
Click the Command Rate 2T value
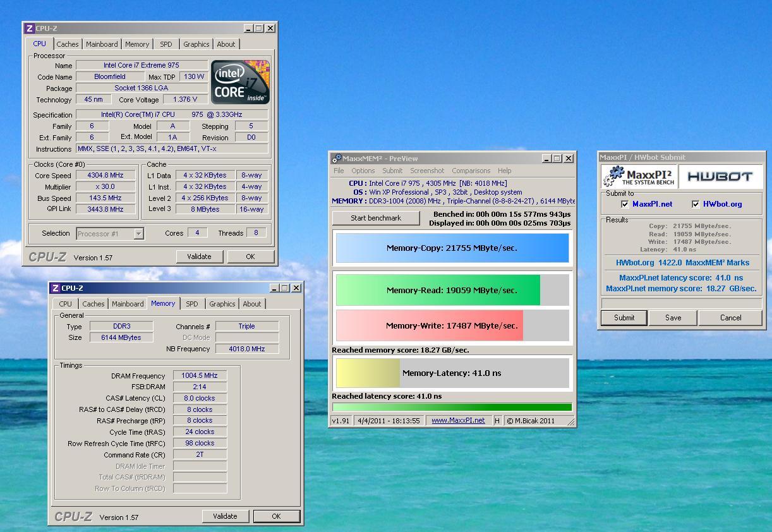[x=200, y=454]
